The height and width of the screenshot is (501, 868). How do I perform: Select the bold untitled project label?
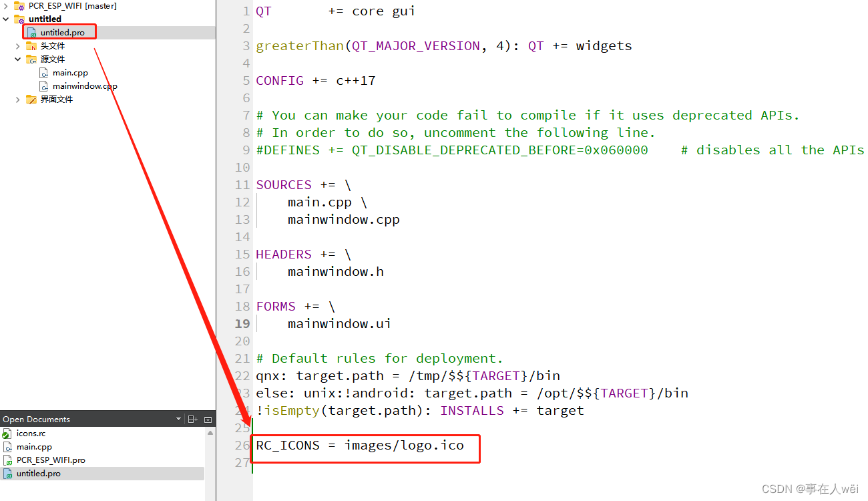[45, 19]
